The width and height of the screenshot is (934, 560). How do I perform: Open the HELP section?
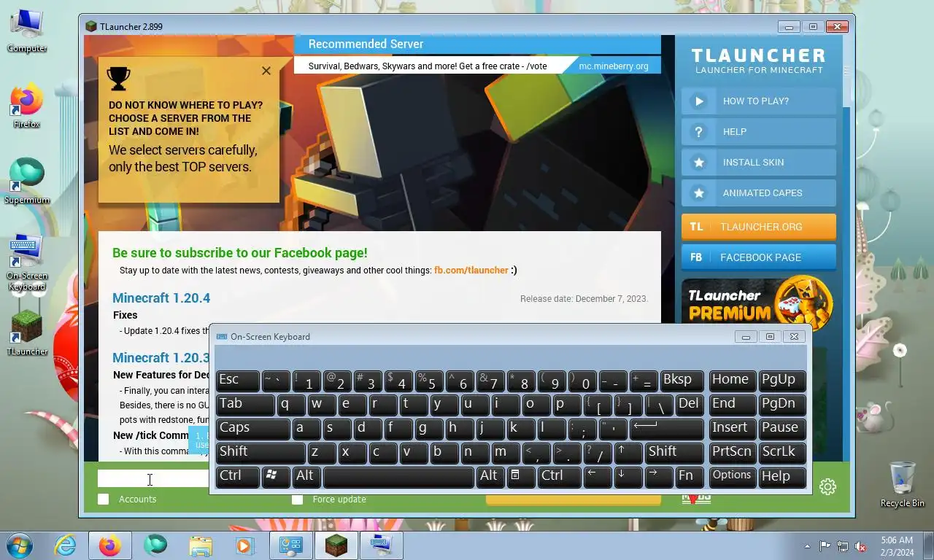(759, 132)
